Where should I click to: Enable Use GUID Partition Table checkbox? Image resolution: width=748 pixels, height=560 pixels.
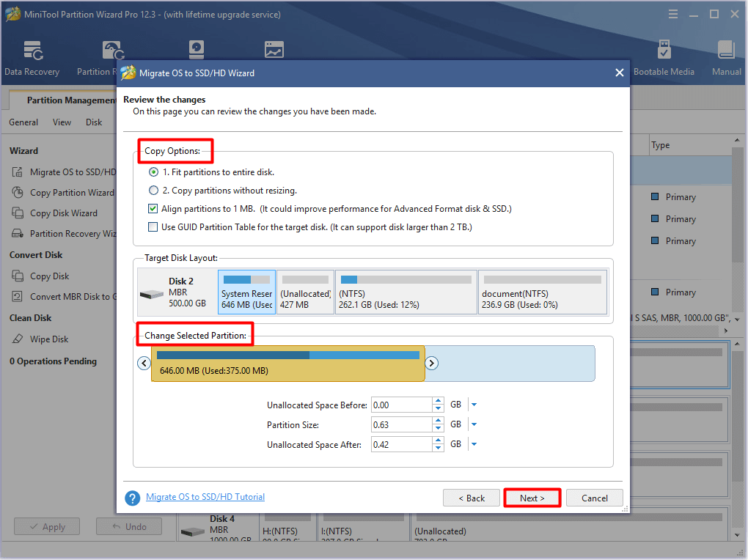click(153, 227)
